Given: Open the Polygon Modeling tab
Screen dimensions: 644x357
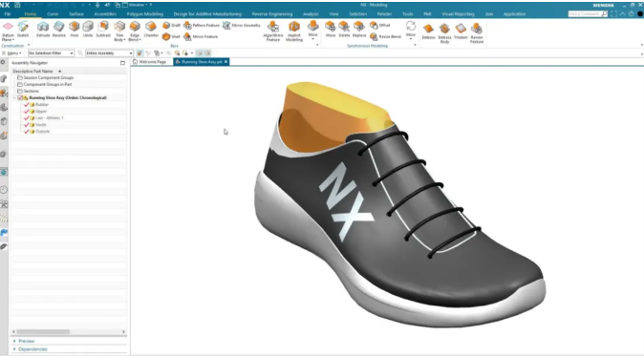Looking at the screenshot, I should point(145,14).
